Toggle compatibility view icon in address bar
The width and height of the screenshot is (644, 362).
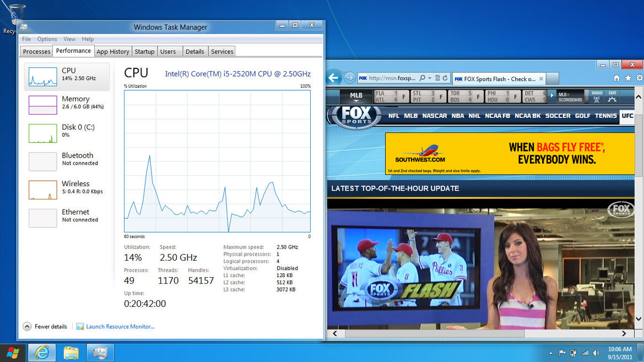pyautogui.click(x=437, y=78)
